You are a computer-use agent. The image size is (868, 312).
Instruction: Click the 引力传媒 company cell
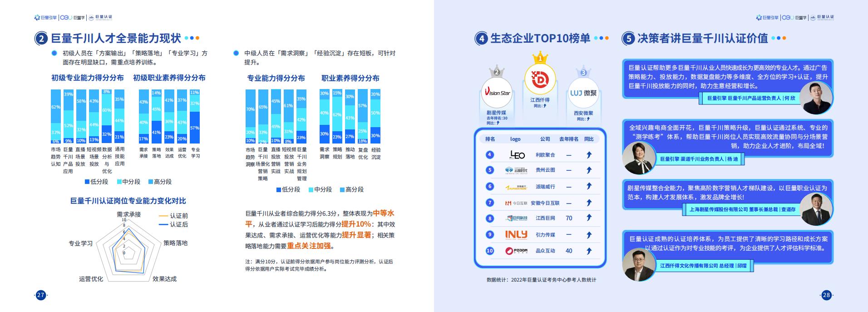tap(545, 235)
